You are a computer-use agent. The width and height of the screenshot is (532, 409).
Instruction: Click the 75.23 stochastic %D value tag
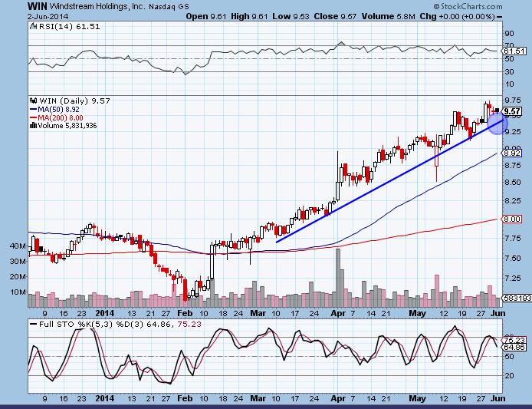(514, 340)
